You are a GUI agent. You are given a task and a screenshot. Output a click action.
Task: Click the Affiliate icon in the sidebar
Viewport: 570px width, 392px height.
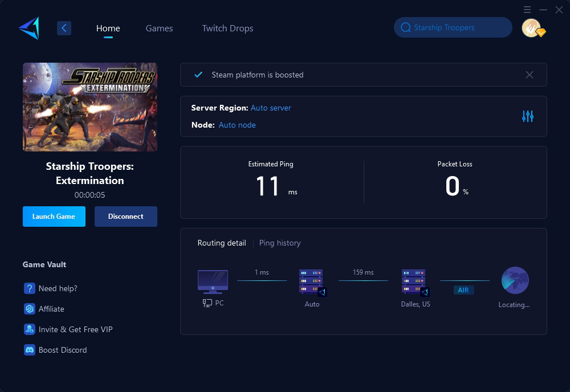(30, 309)
